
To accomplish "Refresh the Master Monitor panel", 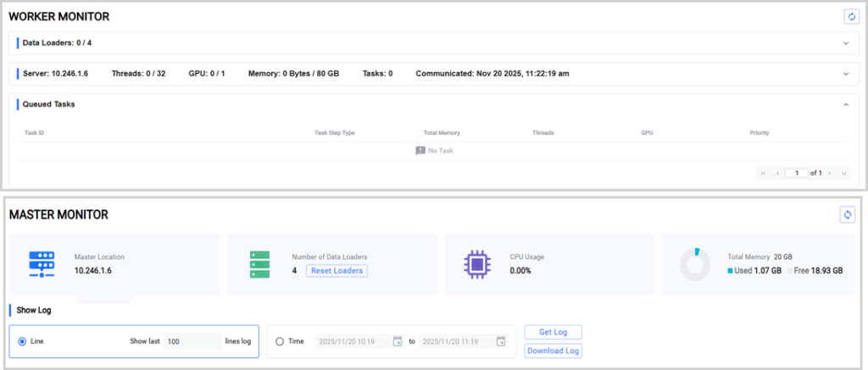I will tap(847, 215).
